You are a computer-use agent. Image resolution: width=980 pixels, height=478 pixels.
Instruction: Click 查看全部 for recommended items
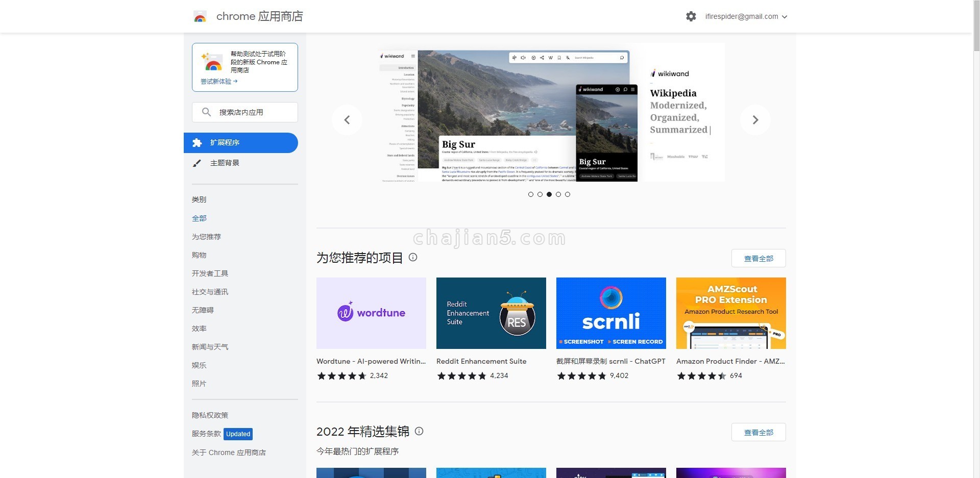tap(758, 259)
